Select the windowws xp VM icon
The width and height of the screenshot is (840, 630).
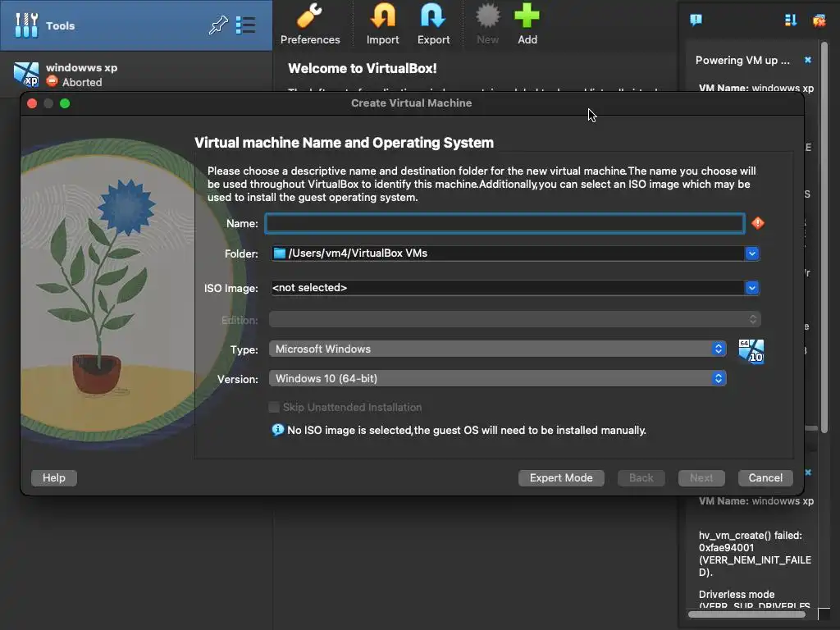click(26, 75)
